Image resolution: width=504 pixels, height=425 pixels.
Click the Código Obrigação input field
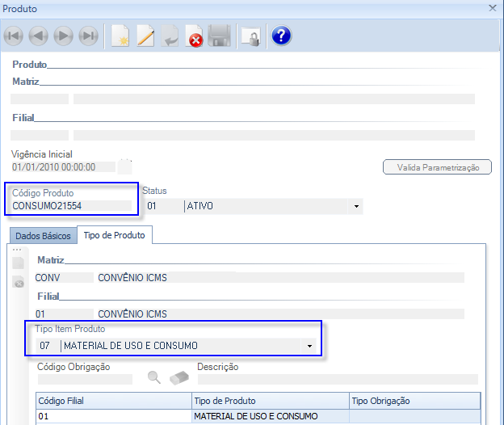(x=85, y=380)
